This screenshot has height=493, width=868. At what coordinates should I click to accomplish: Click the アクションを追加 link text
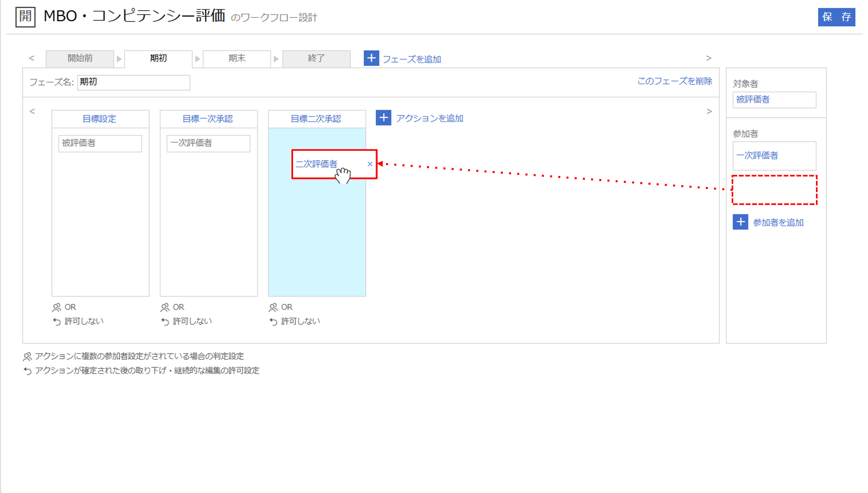[x=429, y=118]
